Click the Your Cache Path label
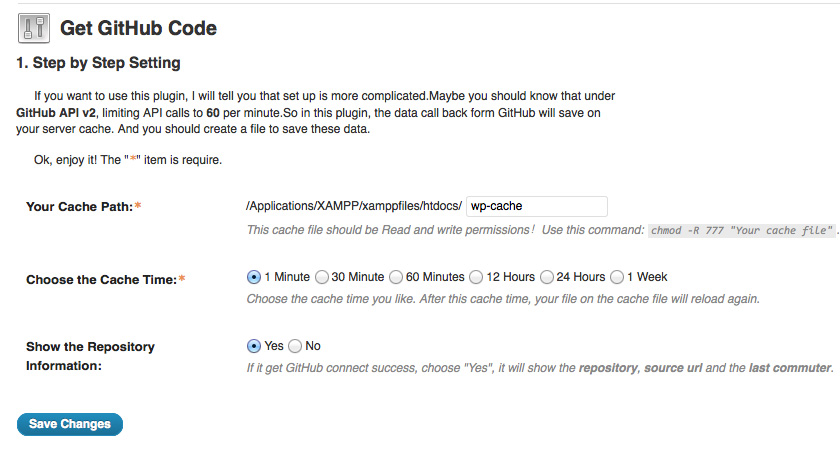This screenshot has height=460, width=840. 78,207
